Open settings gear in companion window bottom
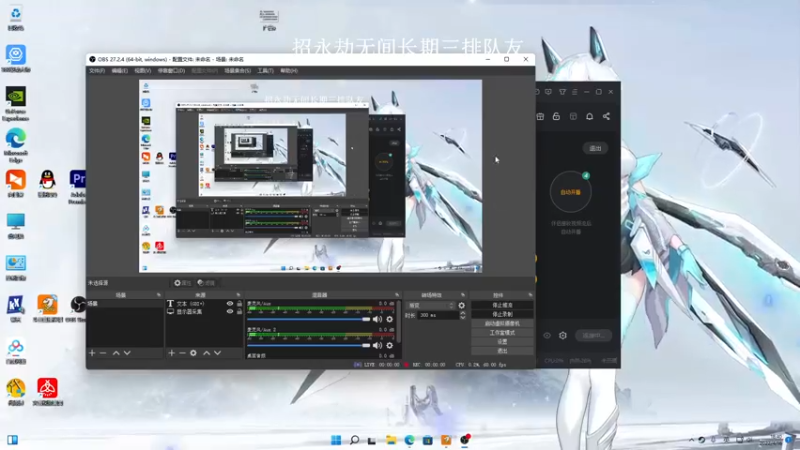Image resolution: width=800 pixels, height=450 pixels. click(x=563, y=336)
